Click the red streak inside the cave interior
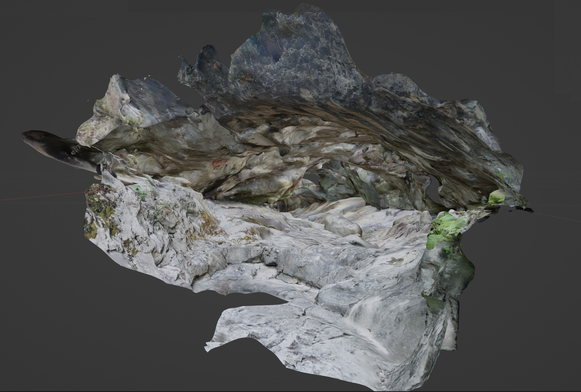The image size is (581, 392). tap(295, 185)
